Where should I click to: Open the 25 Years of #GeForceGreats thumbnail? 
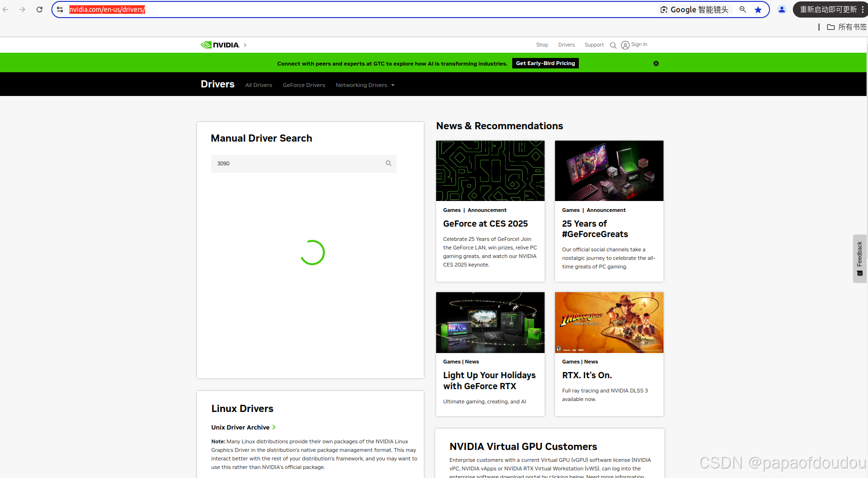(609, 171)
